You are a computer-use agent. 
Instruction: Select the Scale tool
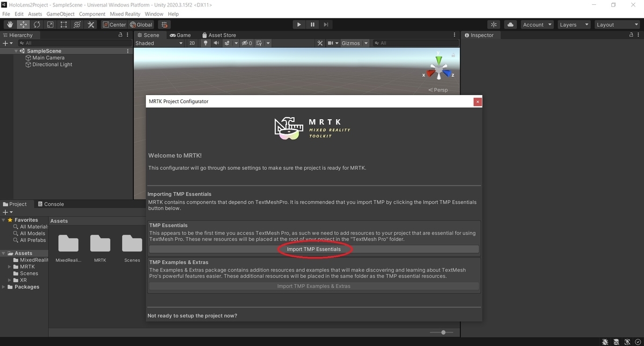point(50,25)
